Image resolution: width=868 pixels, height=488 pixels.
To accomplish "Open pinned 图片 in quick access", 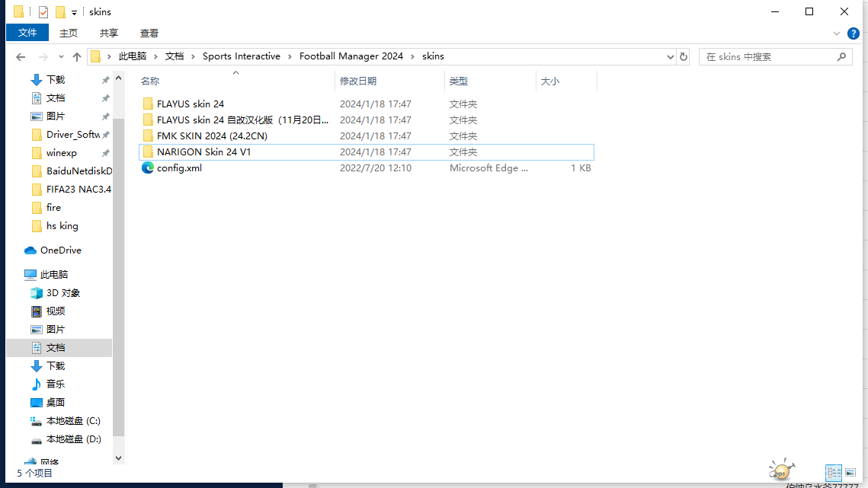I will [x=56, y=116].
